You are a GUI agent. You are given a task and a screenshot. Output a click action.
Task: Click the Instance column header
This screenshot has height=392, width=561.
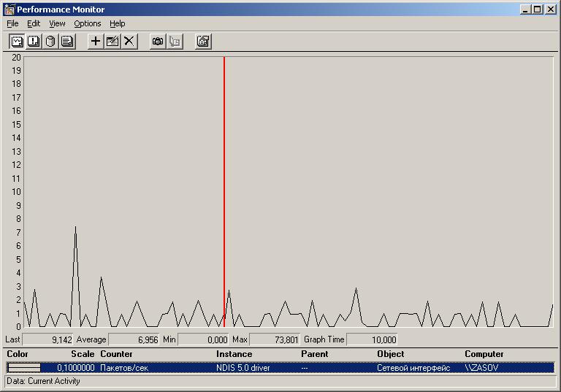tap(234, 354)
